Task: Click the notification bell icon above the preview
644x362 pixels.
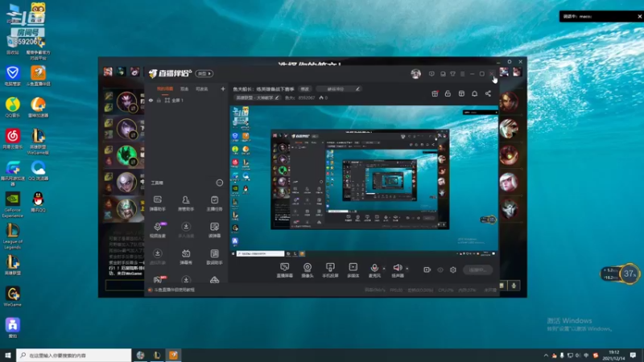Action: click(474, 93)
